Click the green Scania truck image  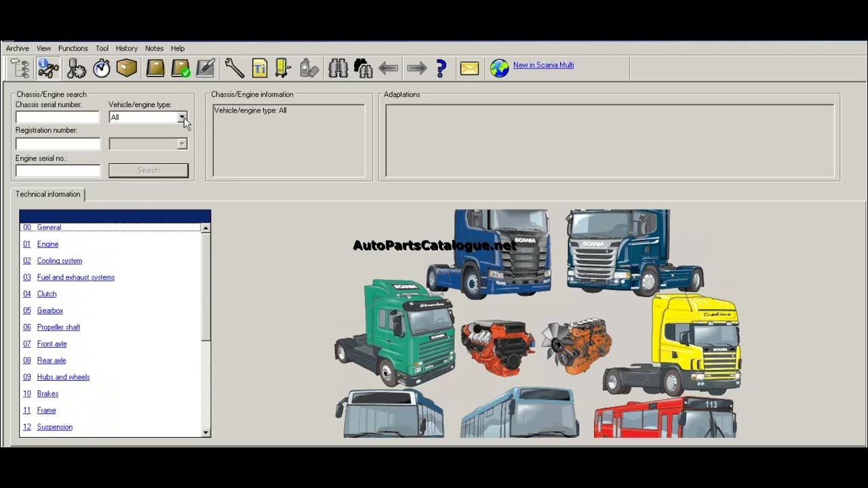pos(395,332)
